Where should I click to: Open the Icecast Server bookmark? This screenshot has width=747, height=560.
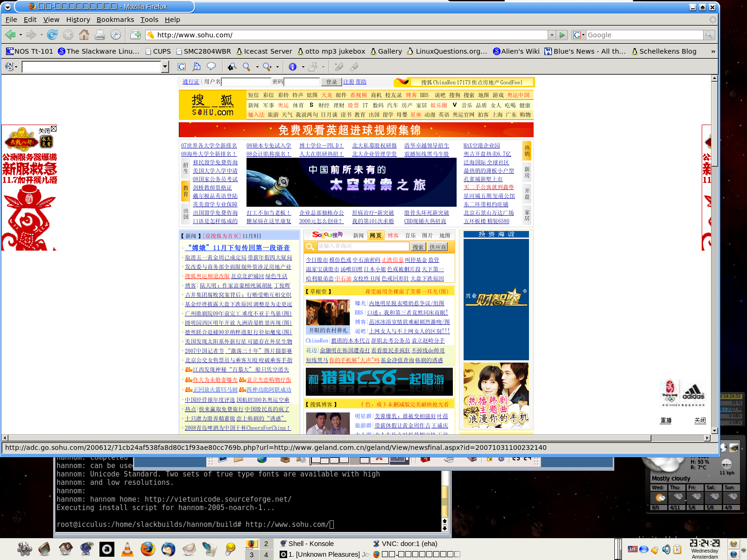264,51
